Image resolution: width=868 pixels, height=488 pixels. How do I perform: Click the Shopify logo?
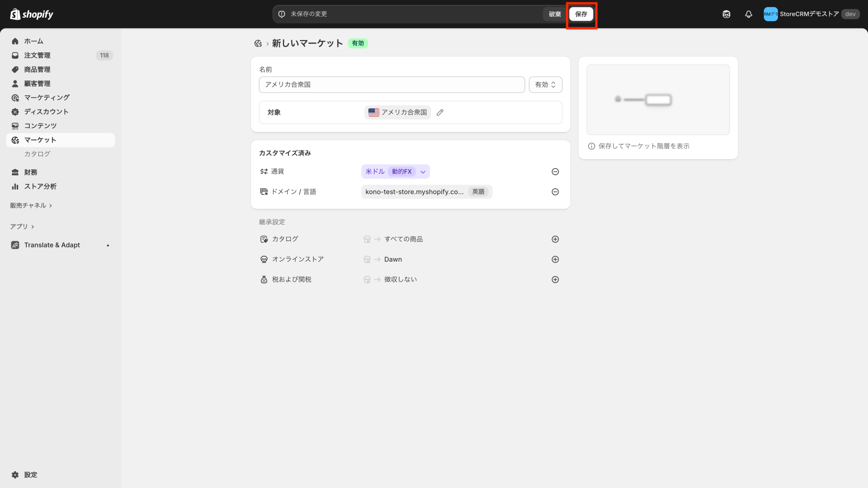pos(32,14)
